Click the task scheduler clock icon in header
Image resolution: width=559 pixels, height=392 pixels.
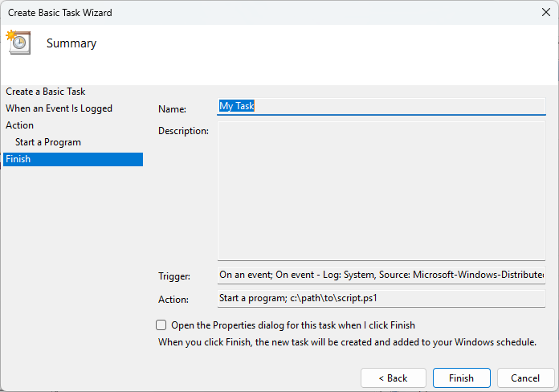(x=18, y=43)
